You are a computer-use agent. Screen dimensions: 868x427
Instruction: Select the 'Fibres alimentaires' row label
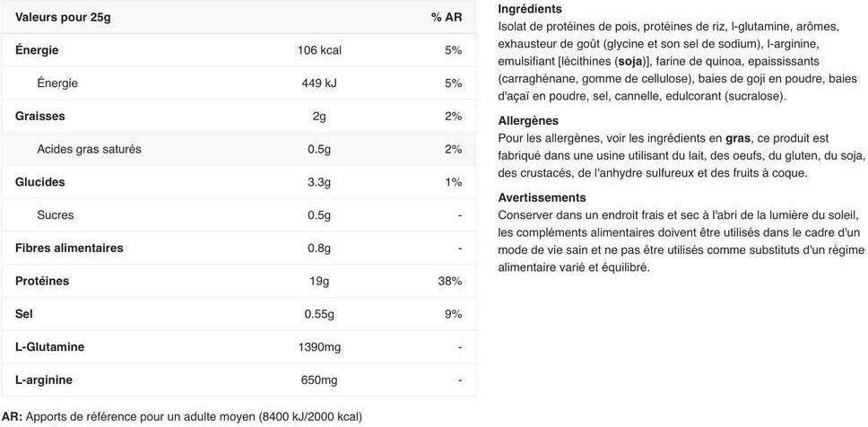(69, 248)
